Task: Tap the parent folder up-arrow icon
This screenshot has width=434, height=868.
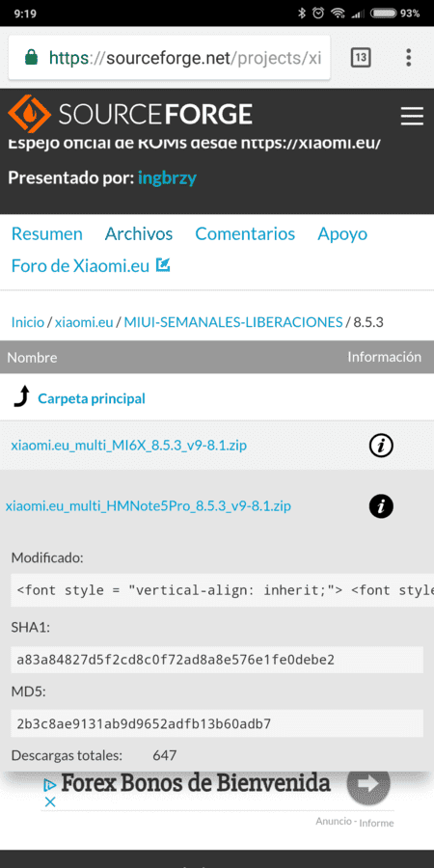Action: point(21,397)
